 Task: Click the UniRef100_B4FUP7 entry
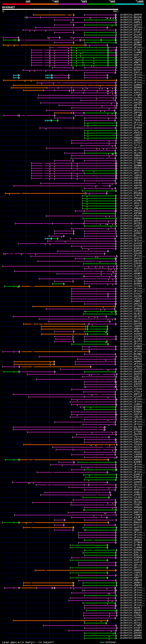click(131, 30)
